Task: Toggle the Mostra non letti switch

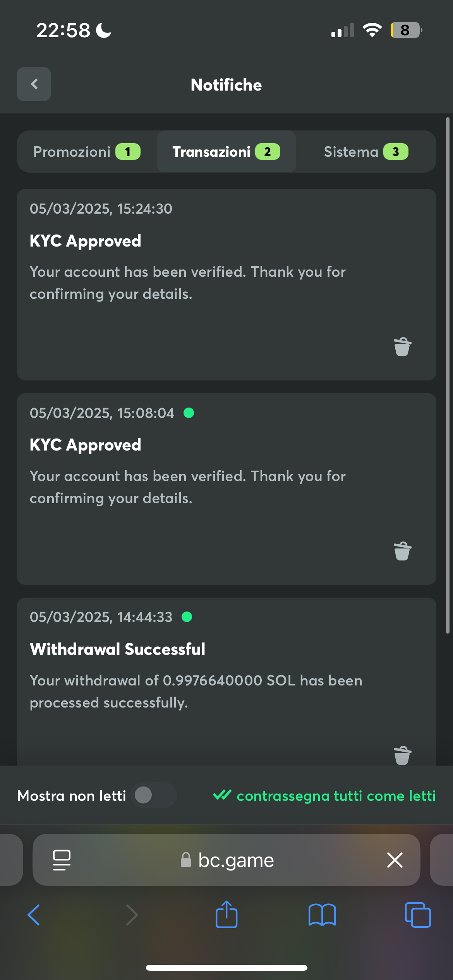Action: point(154,795)
